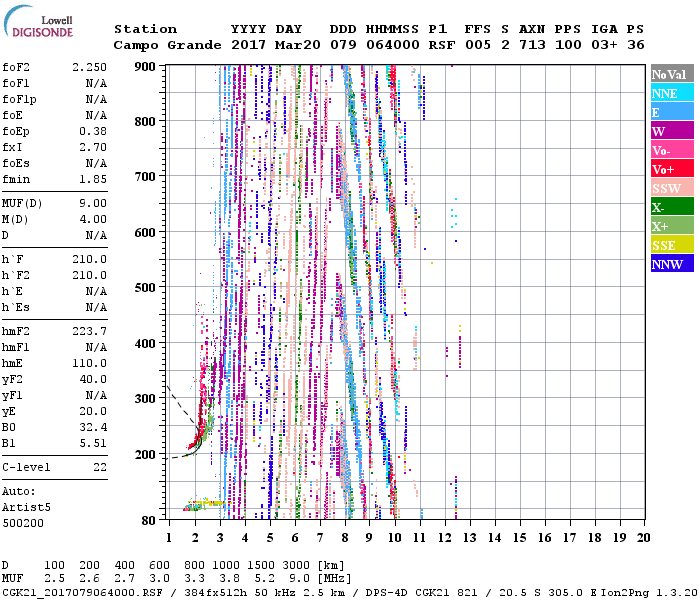Viewport: 700px width, 600px height.
Task: Click the Artist5 auto-scaling label
Action: 26,507
